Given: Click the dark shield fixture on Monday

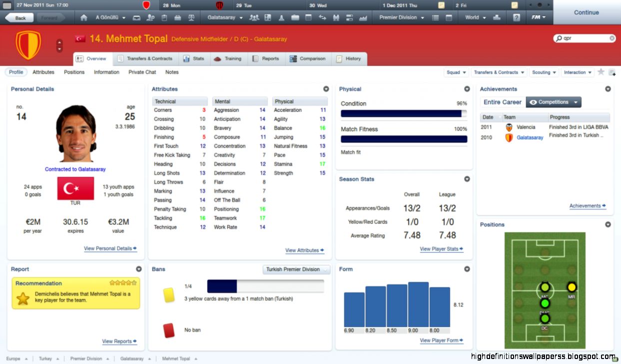Looking at the screenshot, I should (x=219, y=5).
